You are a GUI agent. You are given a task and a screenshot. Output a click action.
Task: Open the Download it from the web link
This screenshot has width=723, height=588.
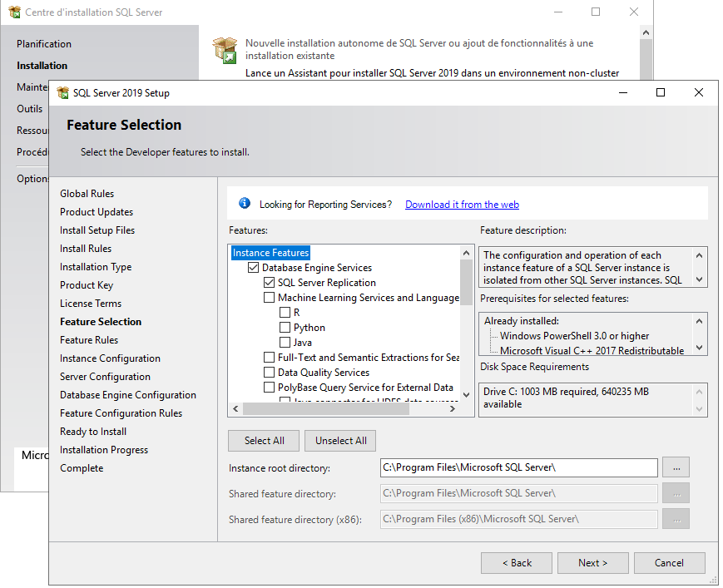click(x=462, y=205)
